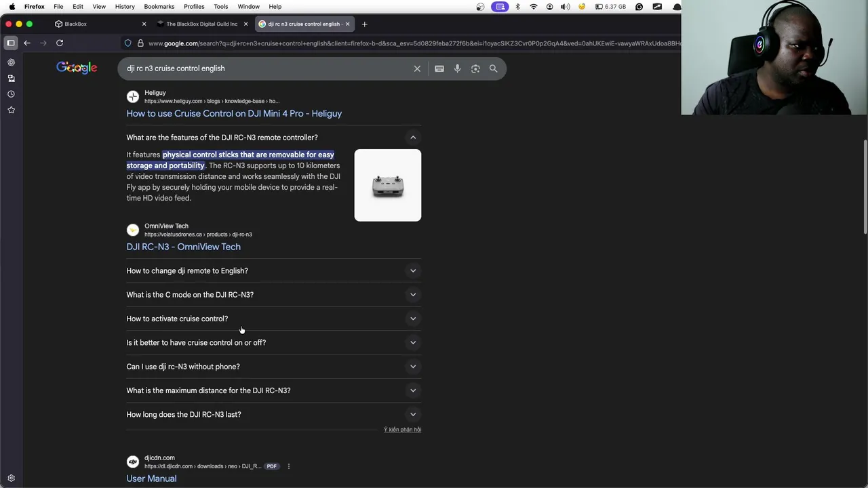
Task: Click the sound volume menu bar icon
Action: tap(566, 6)
